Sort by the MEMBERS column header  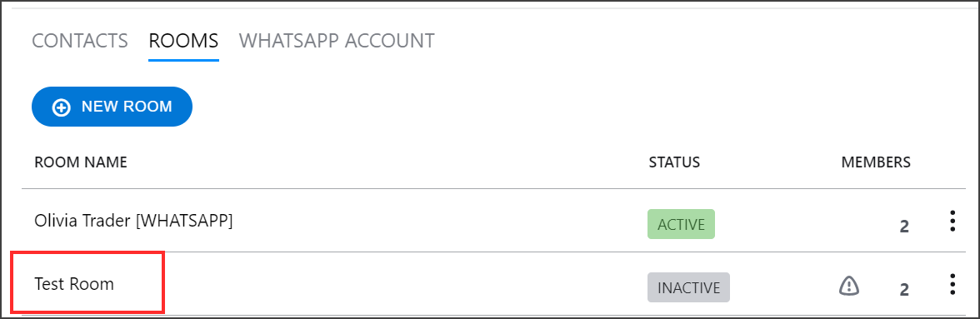[877, 162]
